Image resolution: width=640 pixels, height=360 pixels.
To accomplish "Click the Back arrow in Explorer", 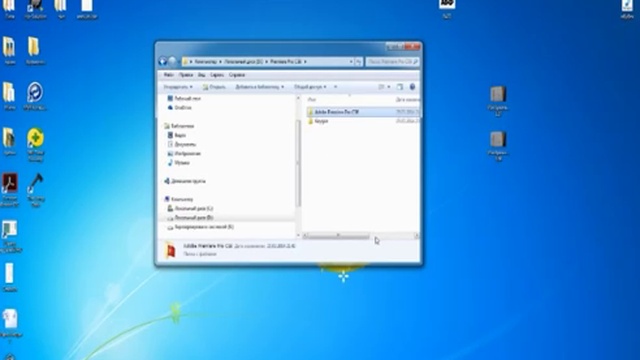I will click(x=163, y=62).
